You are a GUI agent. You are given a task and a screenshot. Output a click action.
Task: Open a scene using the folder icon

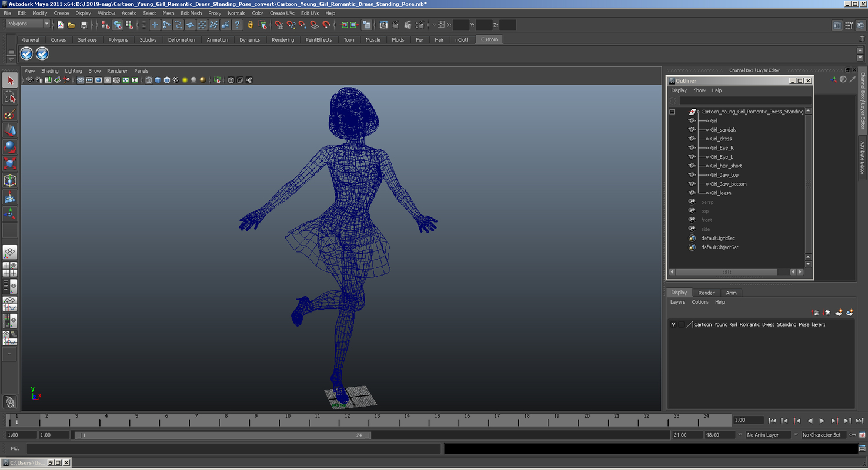coord(71,25)
